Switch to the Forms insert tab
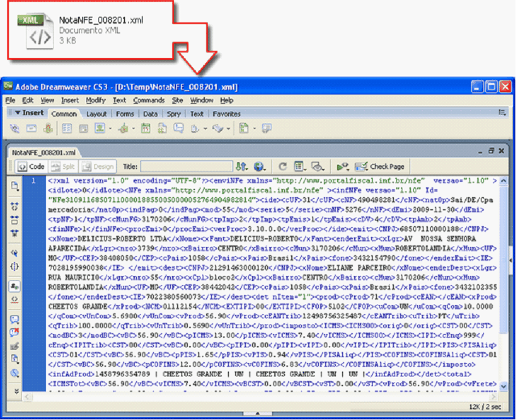This screenshot has height=420, width=516. [x=124, y=114]
